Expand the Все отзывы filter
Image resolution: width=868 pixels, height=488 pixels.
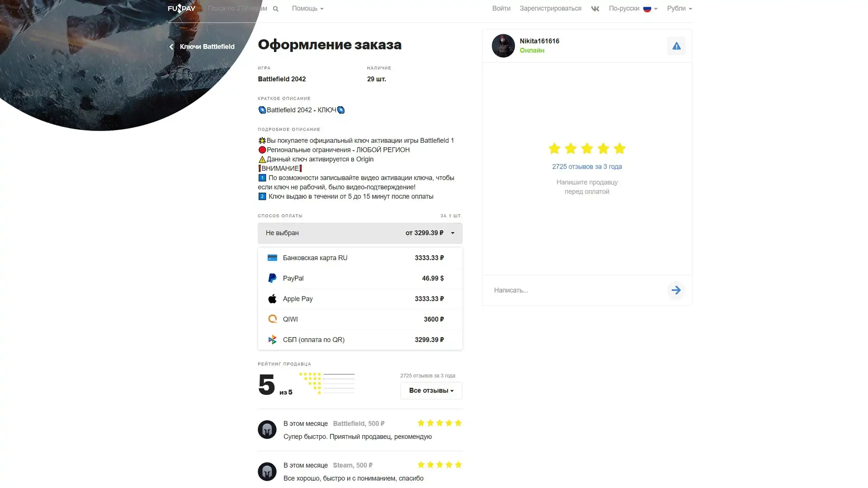click(x=431, y=391)
